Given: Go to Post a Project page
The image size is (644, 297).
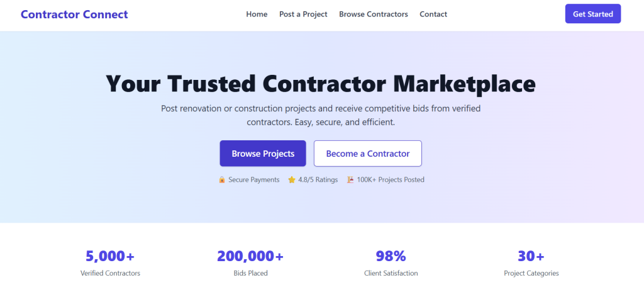Looking at the screenshot, I should coord(303,14).
